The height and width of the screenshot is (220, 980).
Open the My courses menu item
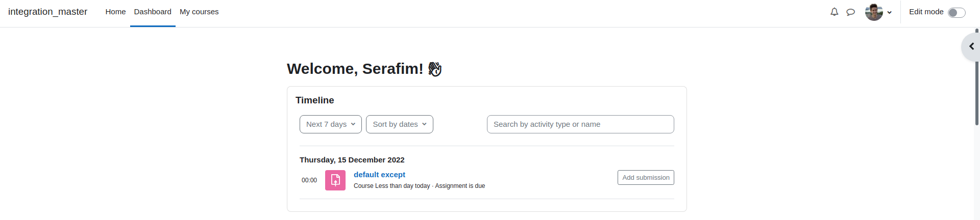(199, 12)
